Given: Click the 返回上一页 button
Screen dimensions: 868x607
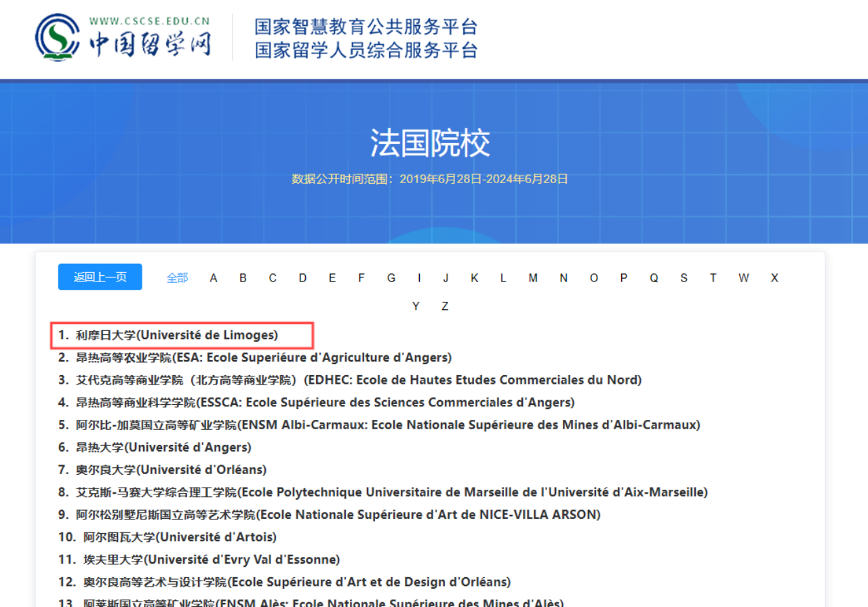Looking at the screenshot, I should pos(100,277).
